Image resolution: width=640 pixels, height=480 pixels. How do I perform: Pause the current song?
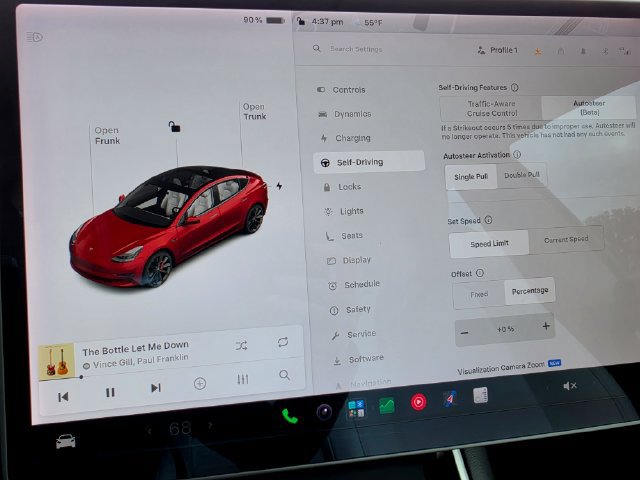[x=110, y=392]
